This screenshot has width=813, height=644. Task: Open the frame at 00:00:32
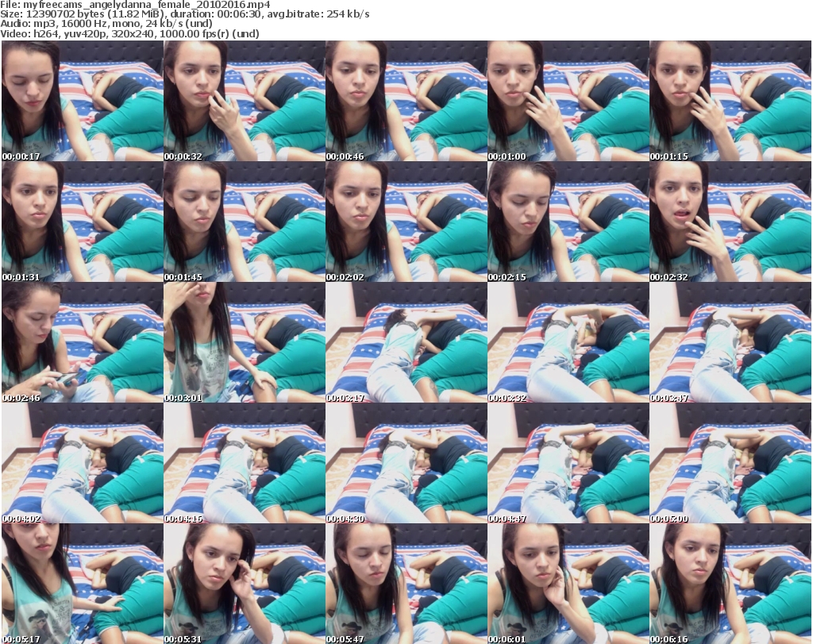click(245, 101)
